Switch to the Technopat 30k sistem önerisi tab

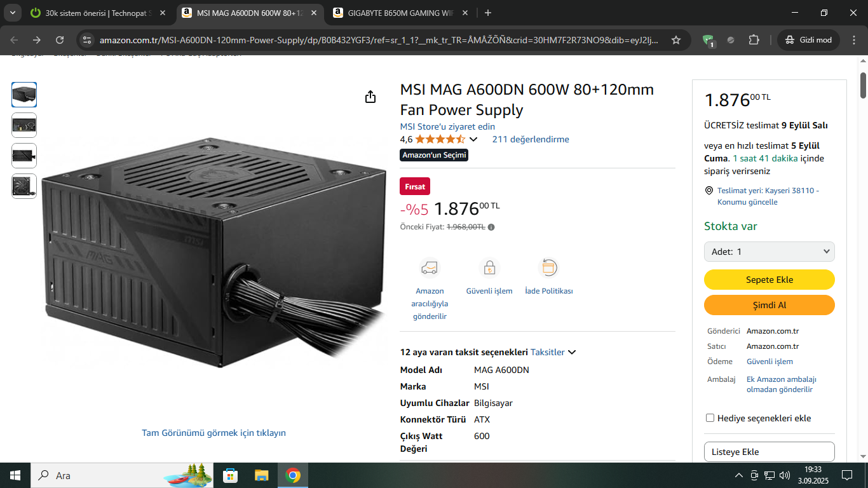(98, 13)
